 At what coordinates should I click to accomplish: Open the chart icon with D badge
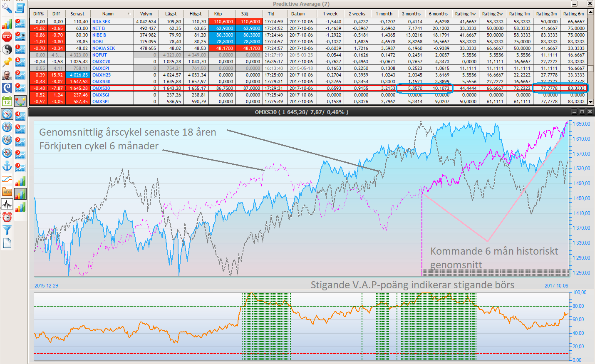click(x=20, y=167)
